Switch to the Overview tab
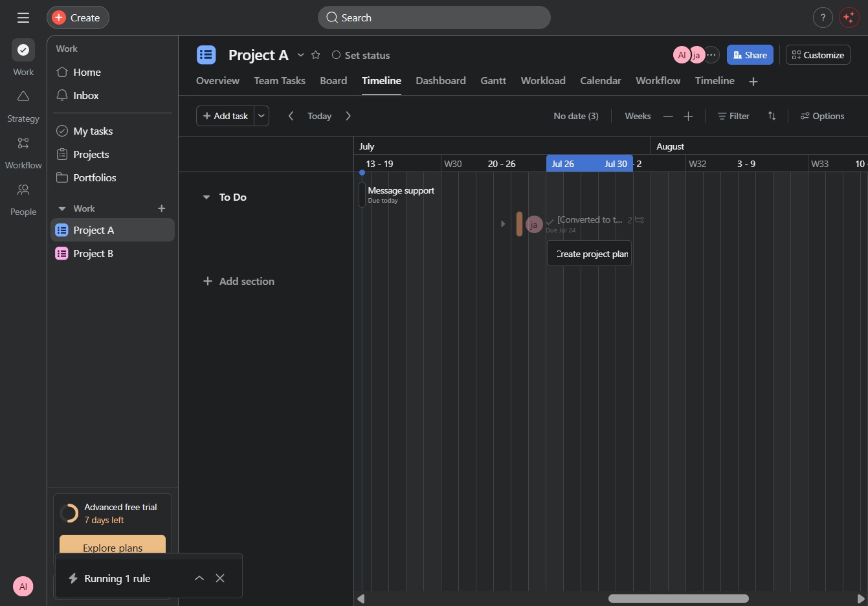This screenshot has width=868, height=606. [217, 80]
